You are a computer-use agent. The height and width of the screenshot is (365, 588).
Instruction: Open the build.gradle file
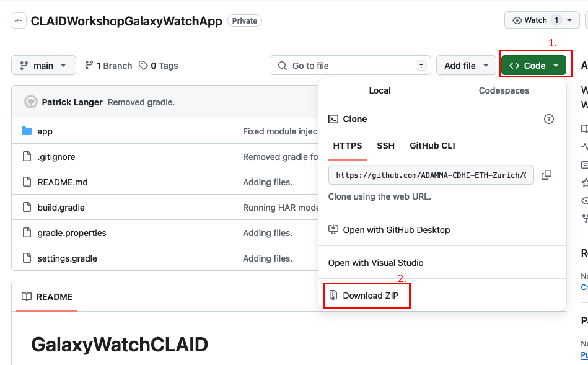[61, 208]
